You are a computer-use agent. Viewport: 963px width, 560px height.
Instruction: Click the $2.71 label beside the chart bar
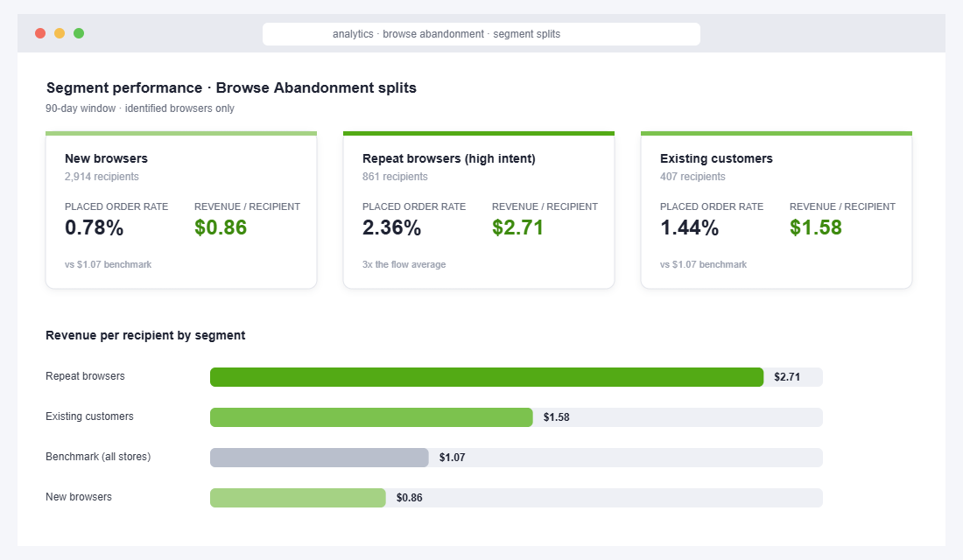pos(787,377)
